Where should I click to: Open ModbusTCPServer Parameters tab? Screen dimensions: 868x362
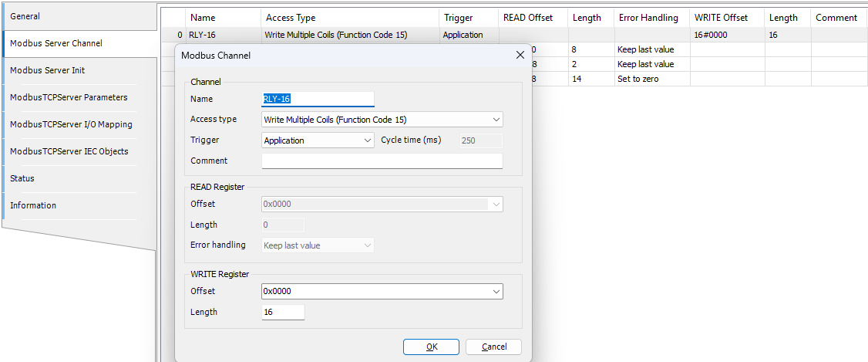click(x=79, y=97)
